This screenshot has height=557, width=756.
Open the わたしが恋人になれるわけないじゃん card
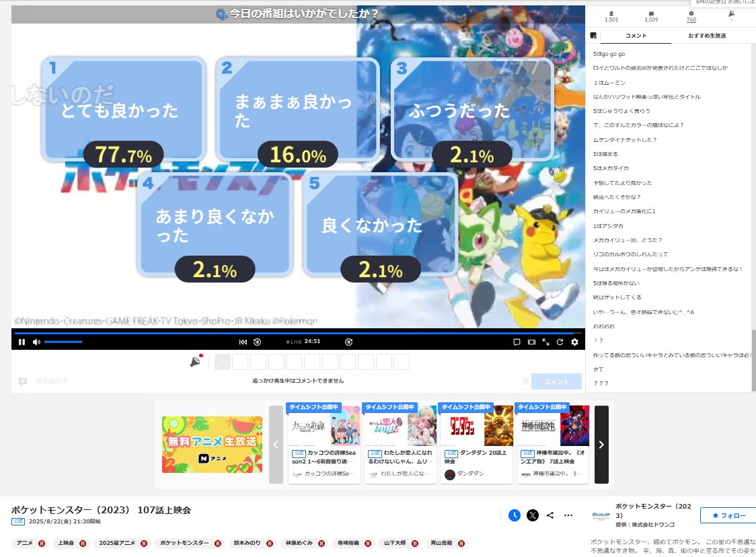[400, 443]
